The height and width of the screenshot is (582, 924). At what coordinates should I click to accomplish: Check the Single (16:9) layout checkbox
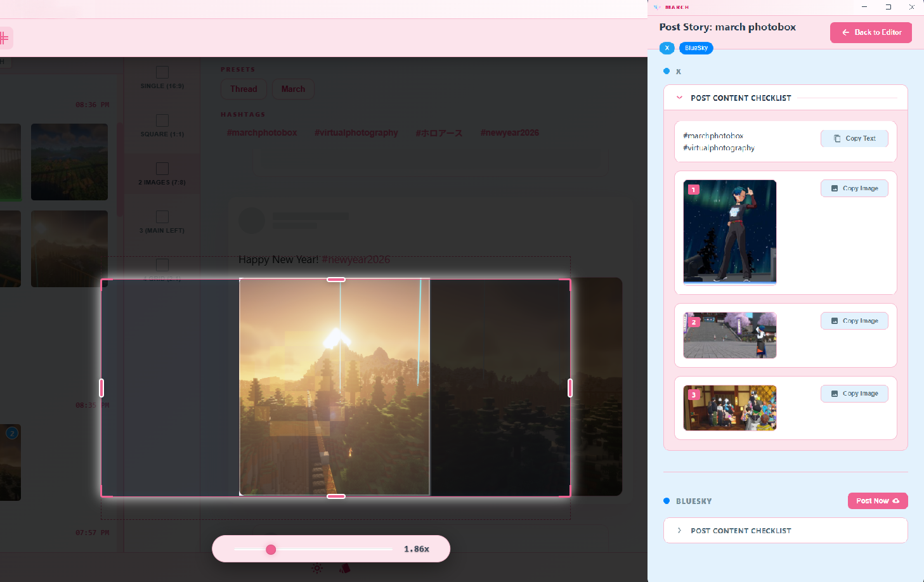pos(162,72)
